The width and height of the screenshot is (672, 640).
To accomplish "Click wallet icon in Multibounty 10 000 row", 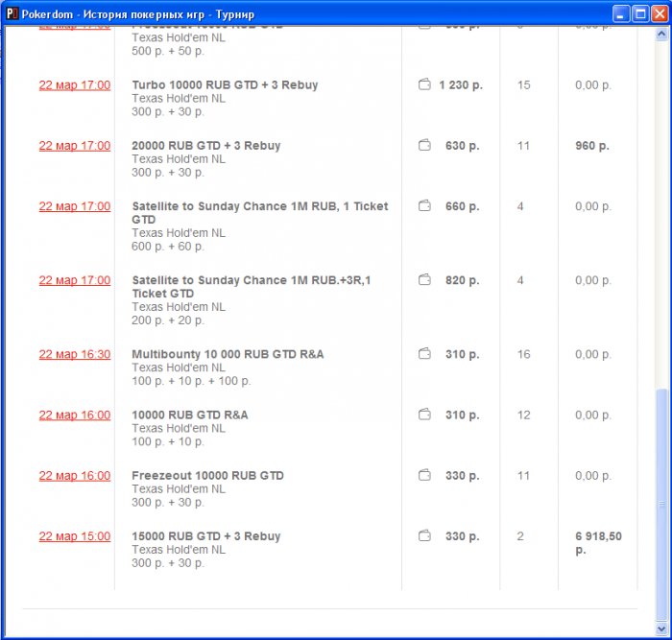I will point(424,354).
